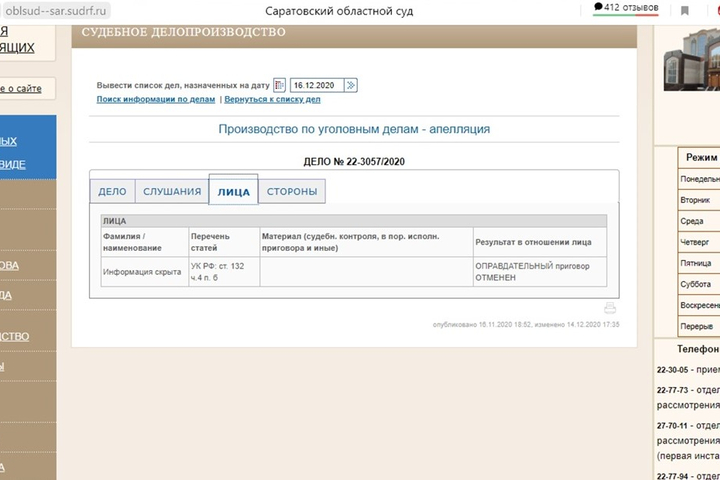Switch to the СТОРОНЫ tab
This screenshot has width=720, height=480.
coord(292,192)
